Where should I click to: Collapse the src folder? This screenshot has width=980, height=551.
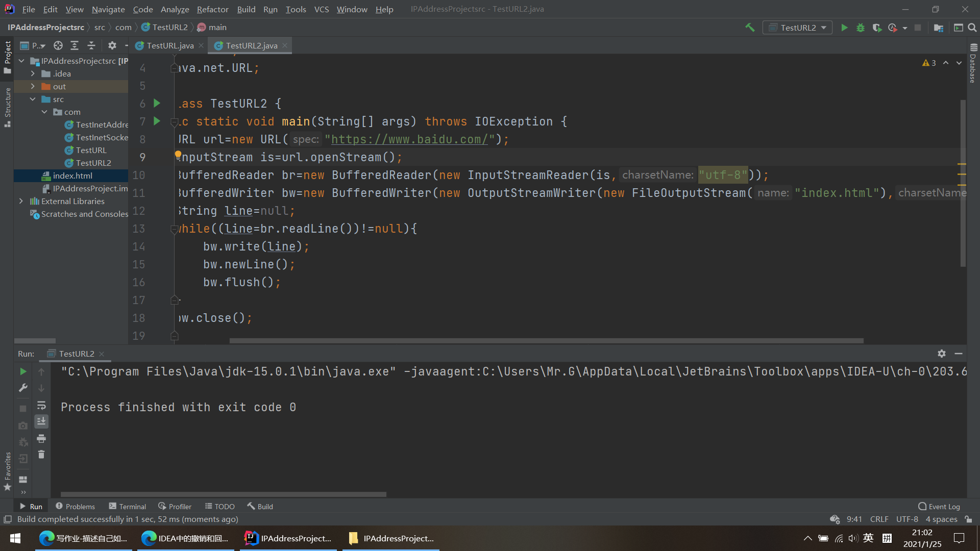point(33,99)
